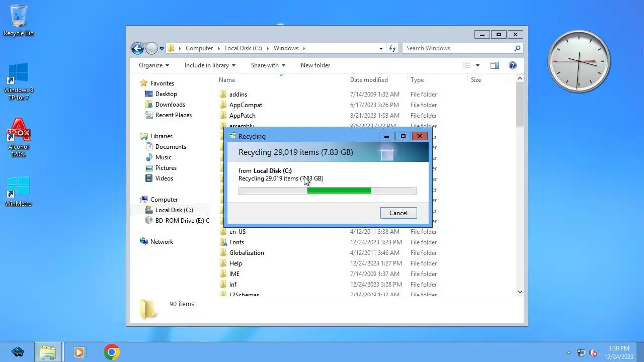644x362 pixels.
Task: Open the Recycle Bin desktop icon
Action: 19,21
